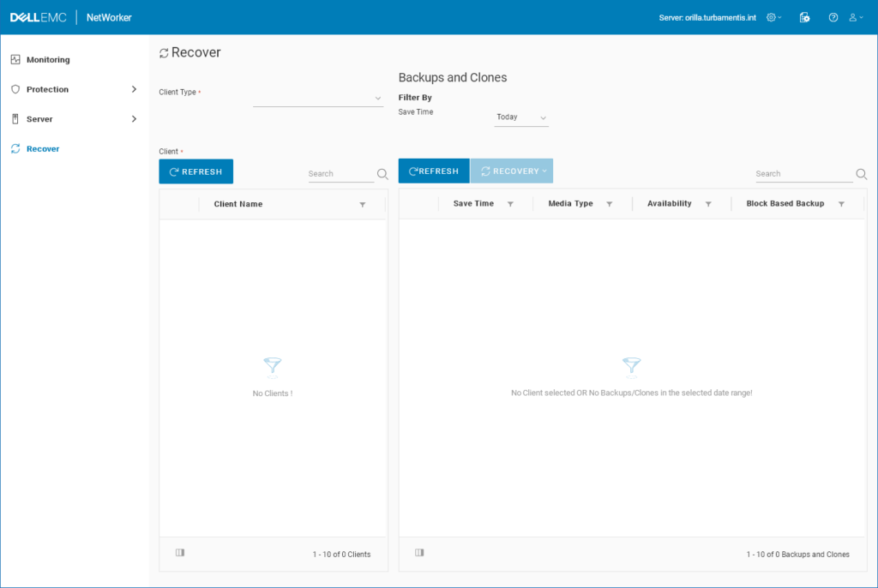This screenshot has height=588, width=878.
Task: Click the column chooser icon under the Clients table
Action: [179, 552]
